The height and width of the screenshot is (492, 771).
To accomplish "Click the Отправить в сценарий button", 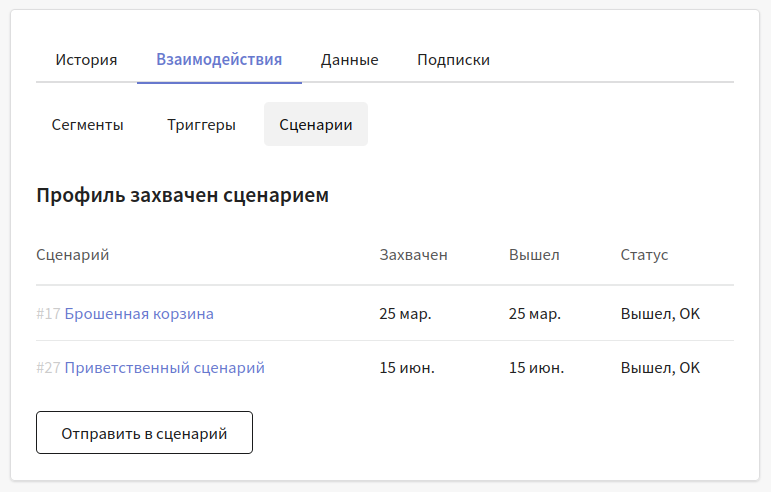I will pyautogui.click(x=145, y=433).
